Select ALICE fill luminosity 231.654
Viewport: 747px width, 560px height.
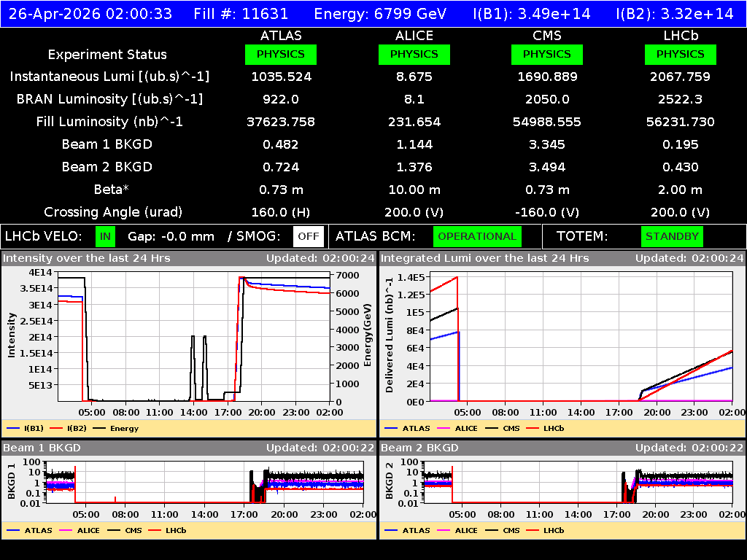[414, 122]
